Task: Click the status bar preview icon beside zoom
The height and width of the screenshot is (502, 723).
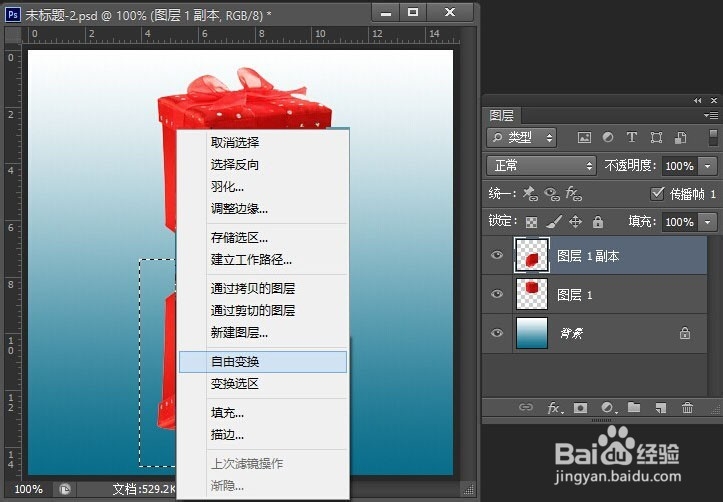Action: click(65, 489)
